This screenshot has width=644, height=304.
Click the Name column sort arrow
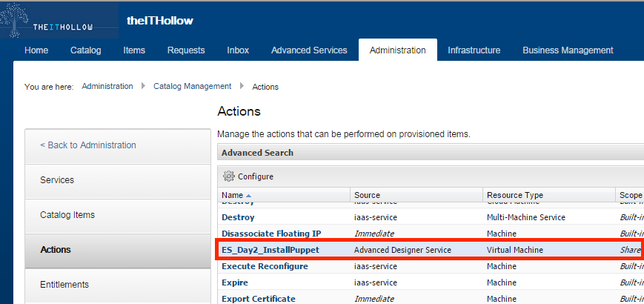(x=249, y=196)
